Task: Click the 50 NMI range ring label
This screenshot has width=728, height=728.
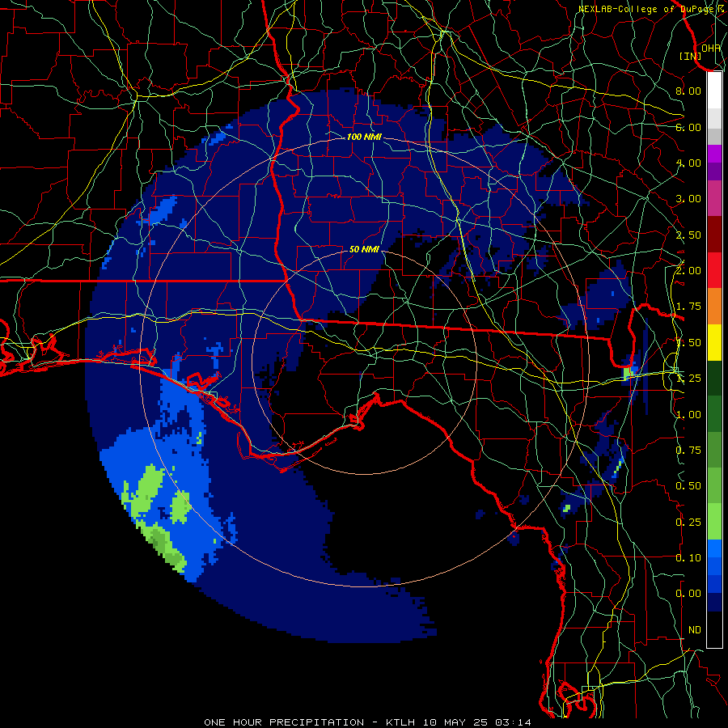Action: point(363,249)
